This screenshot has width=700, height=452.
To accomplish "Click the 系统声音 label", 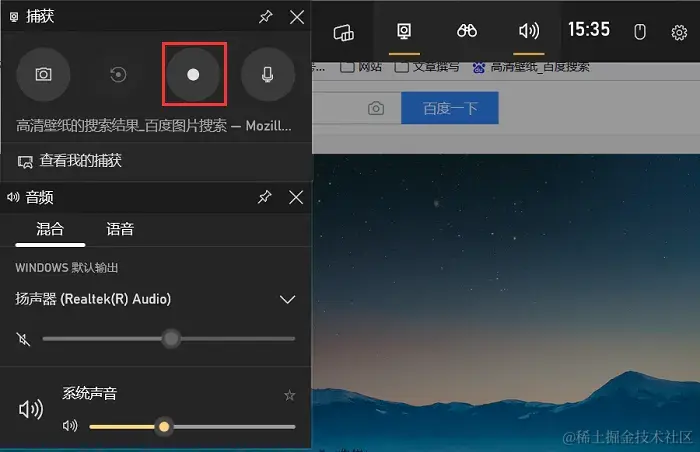I will pos(90,393).
